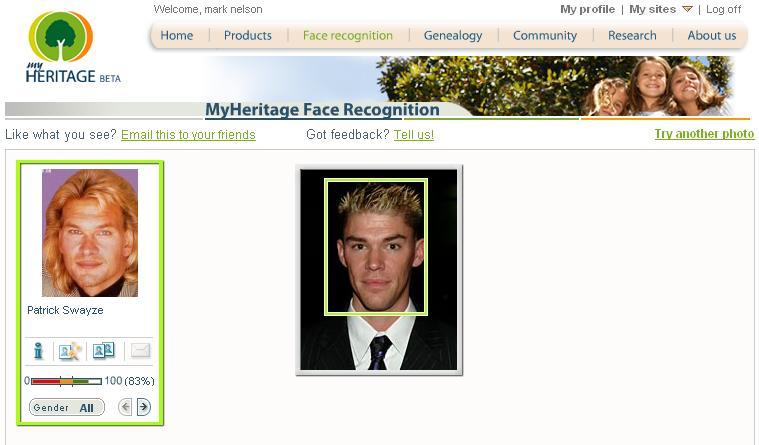Click the envelope email icon in the match card

pyautogui.click(x=140, y=350)
